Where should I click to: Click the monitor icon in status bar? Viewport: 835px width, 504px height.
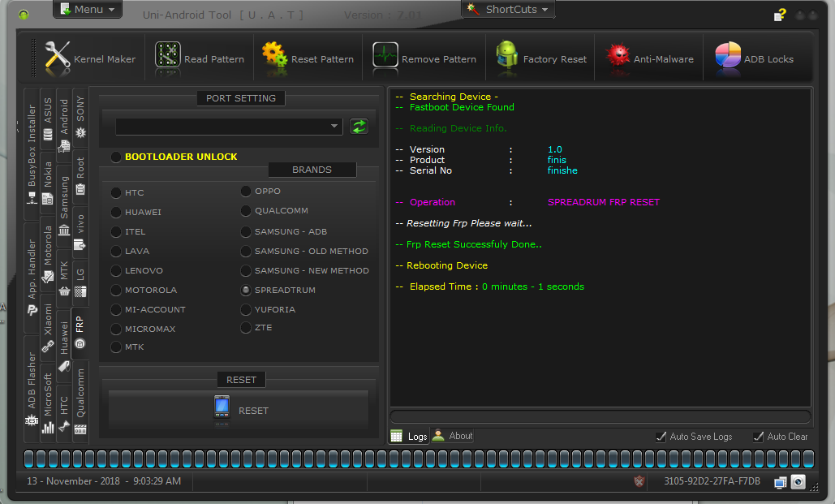point(780,483)
